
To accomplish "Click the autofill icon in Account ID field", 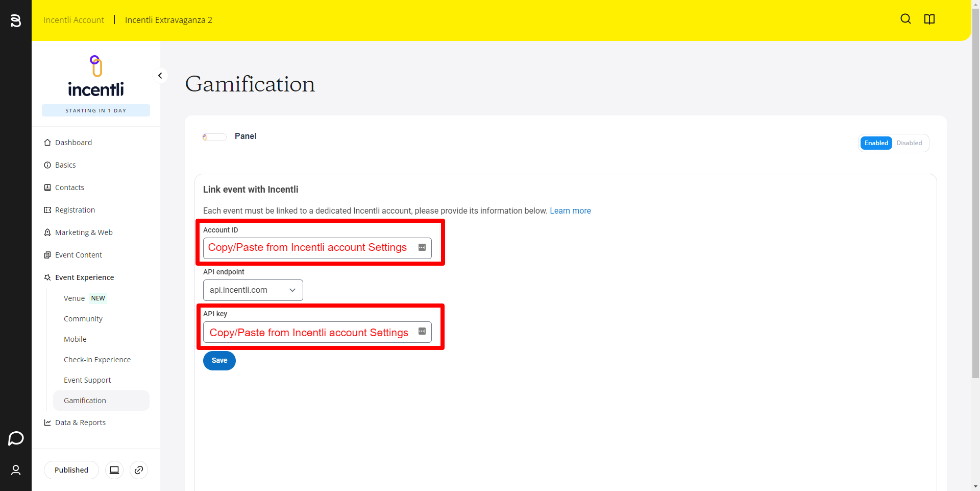I will pos(422,247).
